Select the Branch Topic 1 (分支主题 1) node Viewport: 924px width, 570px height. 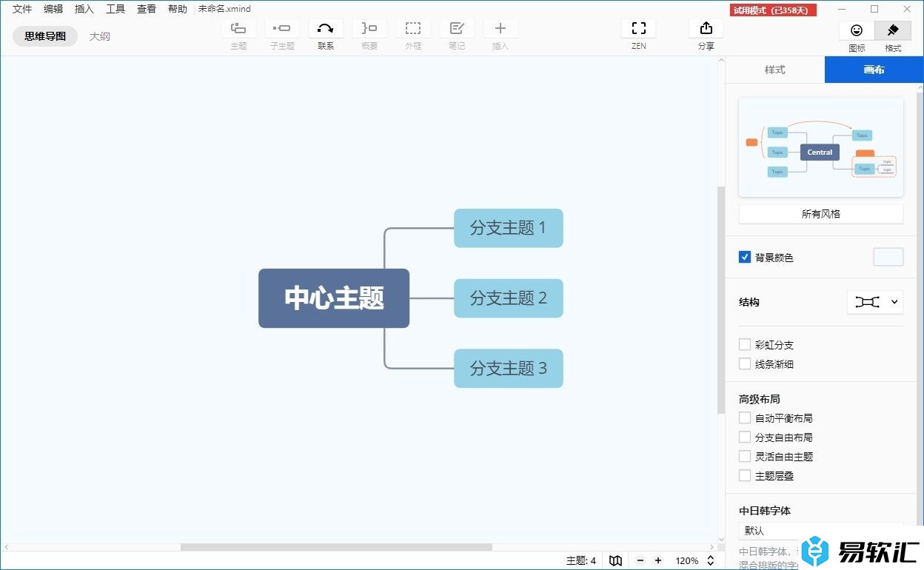[x=509, y=228]
